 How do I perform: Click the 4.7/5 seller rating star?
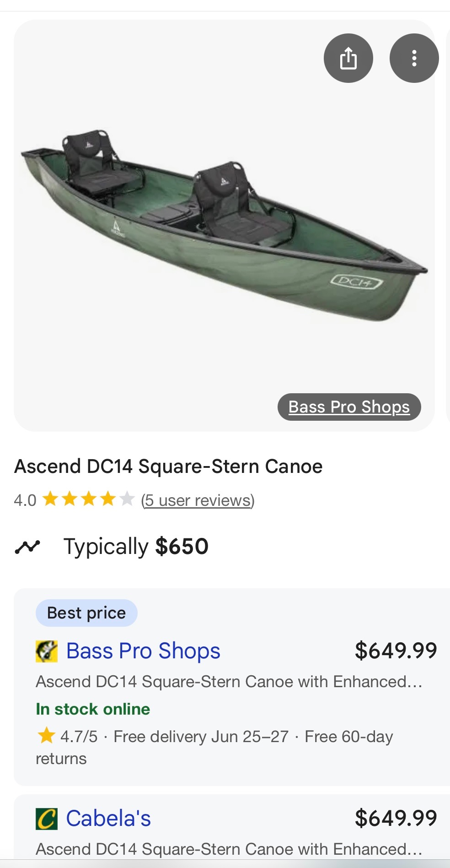[46, 736]
